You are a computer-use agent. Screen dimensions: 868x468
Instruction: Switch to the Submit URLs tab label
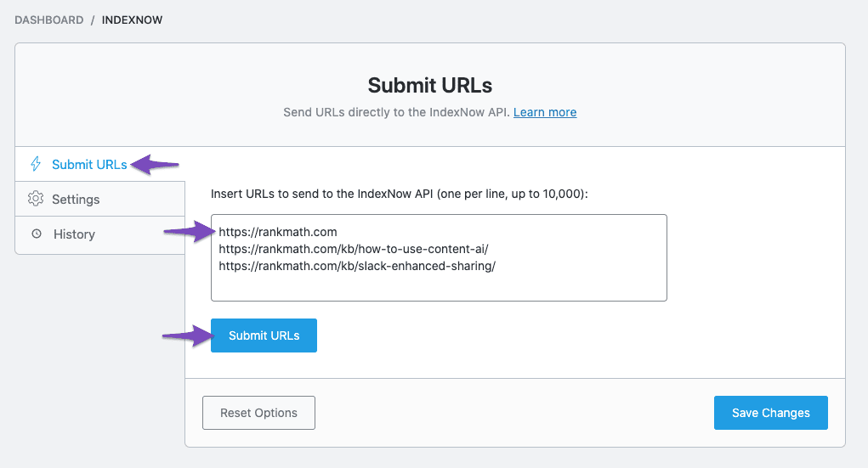click(x=89, y=165)
